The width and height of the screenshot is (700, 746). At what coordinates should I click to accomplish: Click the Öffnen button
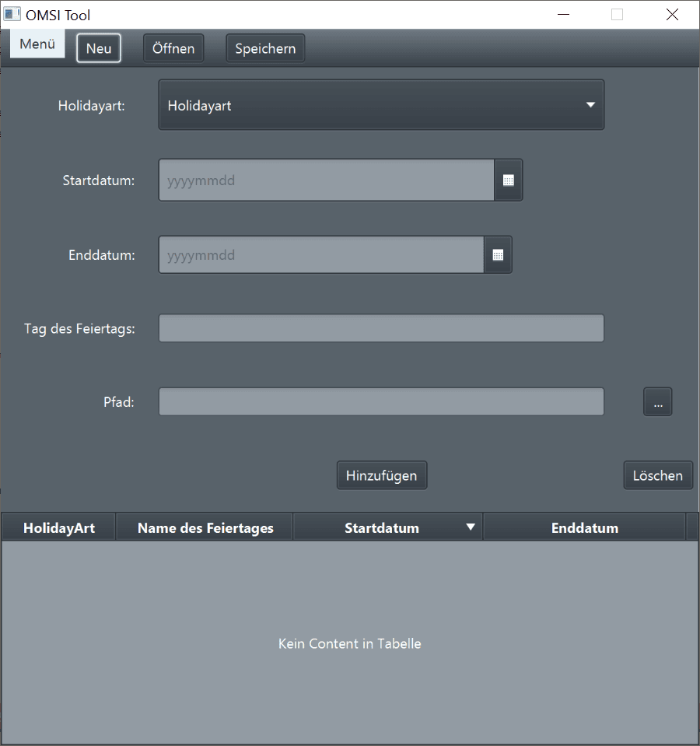pyautogui.click(x=173, y=48)
